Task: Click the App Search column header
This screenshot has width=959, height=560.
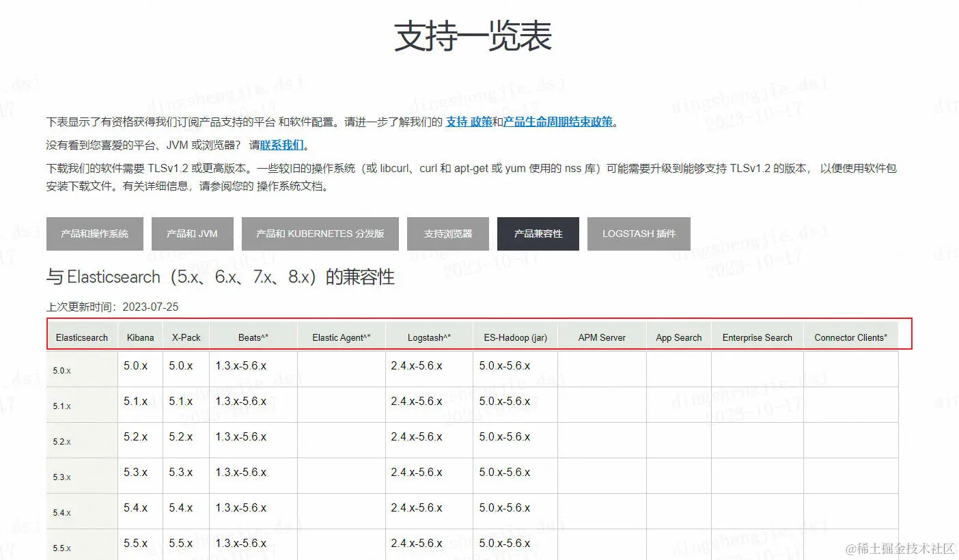Action: 679,337
